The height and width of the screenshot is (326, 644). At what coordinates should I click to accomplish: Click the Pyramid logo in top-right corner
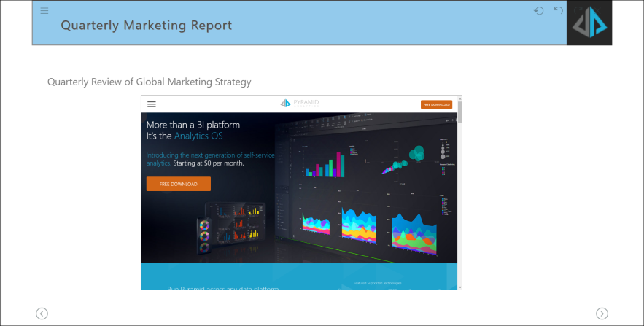(589, 23)
